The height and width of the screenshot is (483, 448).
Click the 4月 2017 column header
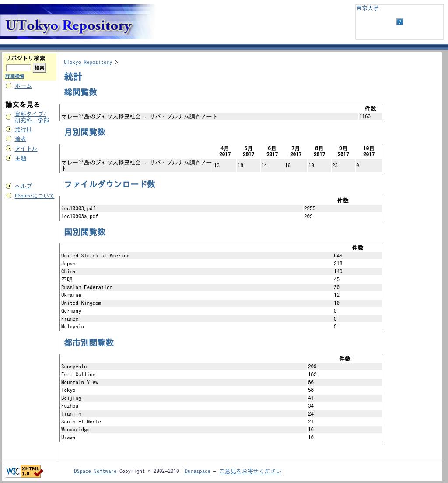point(225,151)
